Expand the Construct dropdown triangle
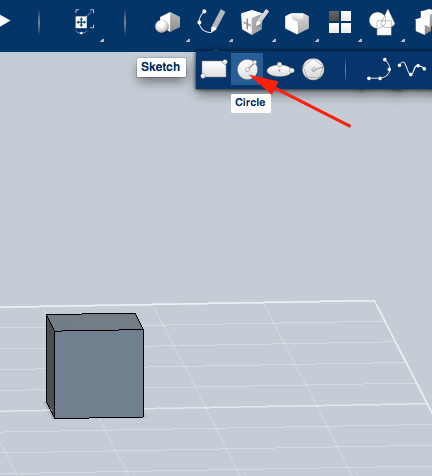Image resolution: width=432 pixels, height=476 pixels. tap(274, 40)
